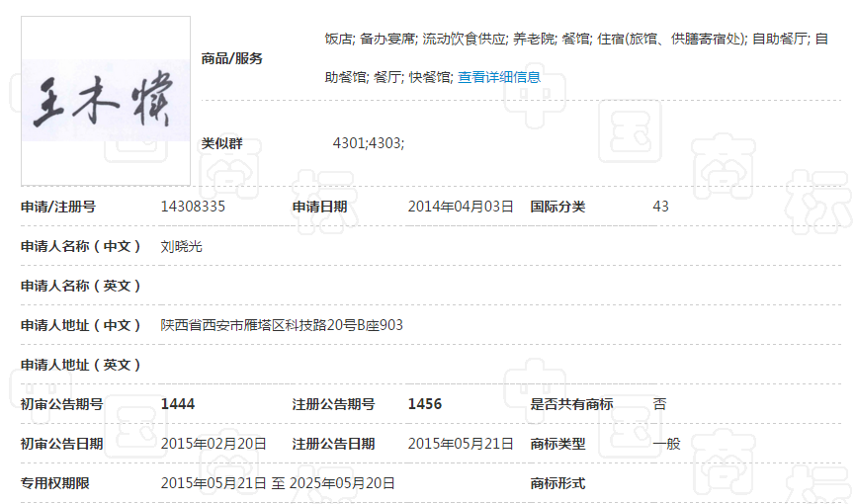The width and height of the screenshot is (855, 504).
Task: Select the exclusive rights period 2015年05月21日 至 2025年05月20日
Action: pos(278,483)
